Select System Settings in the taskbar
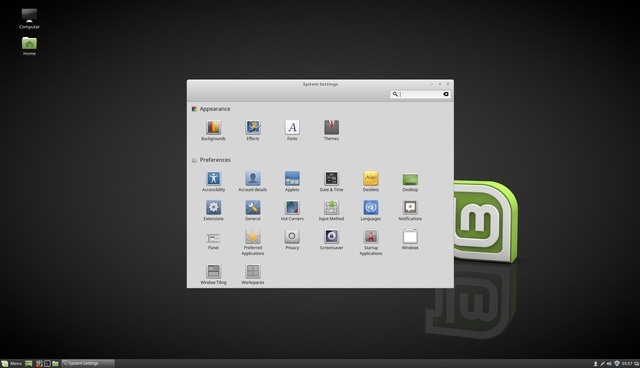This screenshot has height=368, width=640. click(88, 364)
